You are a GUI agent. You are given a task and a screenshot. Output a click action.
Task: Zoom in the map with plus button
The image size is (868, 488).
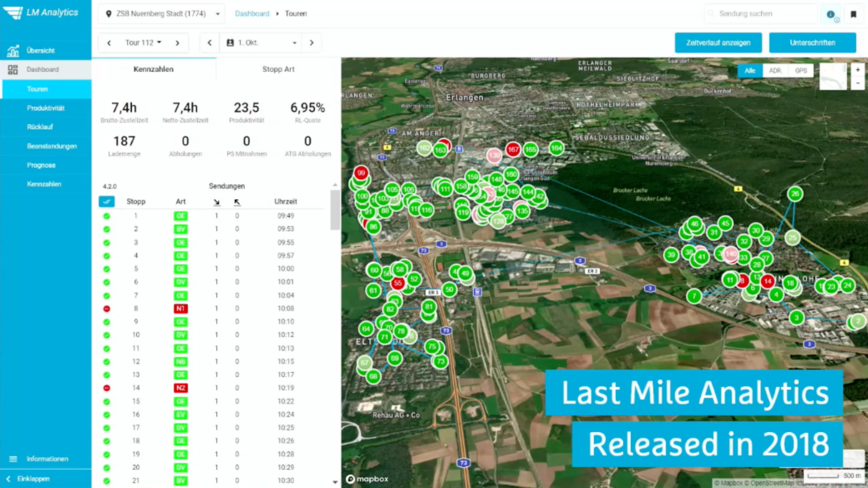tap(858, 70)
